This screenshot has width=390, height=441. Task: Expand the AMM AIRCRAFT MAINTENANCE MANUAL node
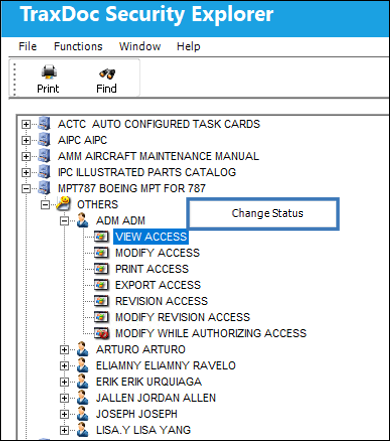pos(26,156)
